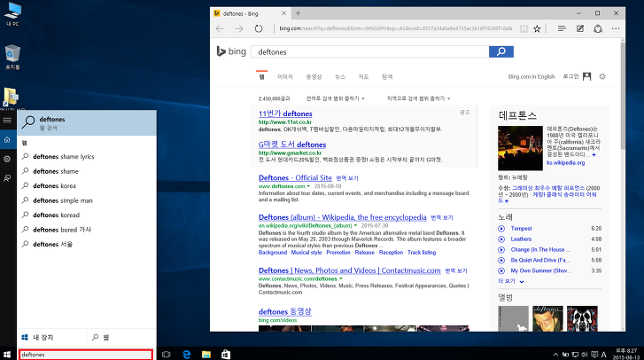
Task: Switch to Bing images tab
Action: pyautogui.click(x=285, y=77)
